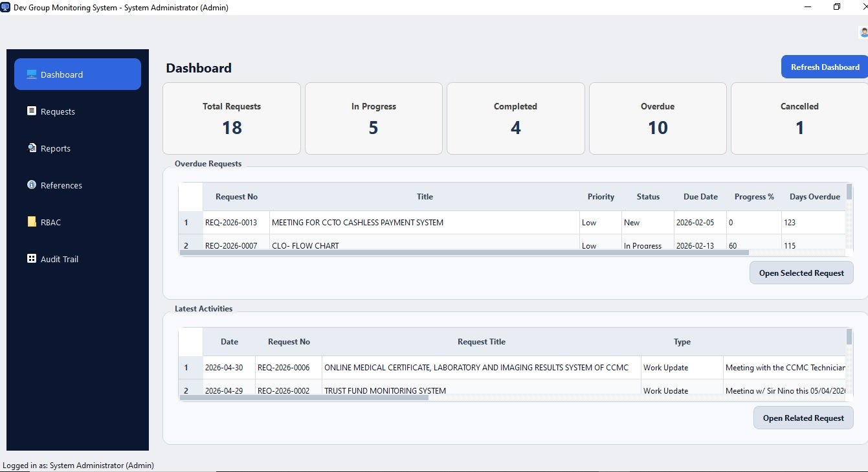This screenshot has height=472, width=868.
Task: Click the Refresh Dashboard button
Action: [825, 67]
